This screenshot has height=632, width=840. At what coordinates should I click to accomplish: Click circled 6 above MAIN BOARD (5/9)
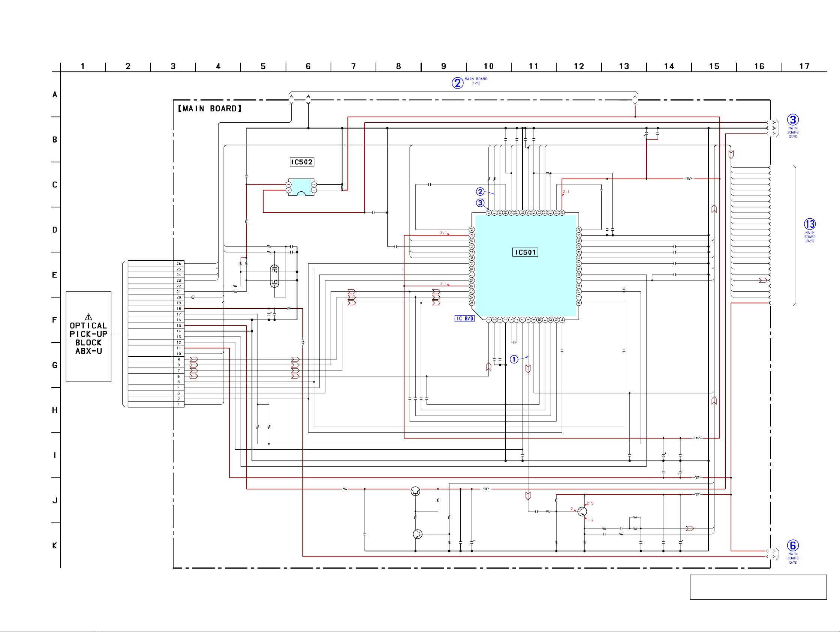792,545
